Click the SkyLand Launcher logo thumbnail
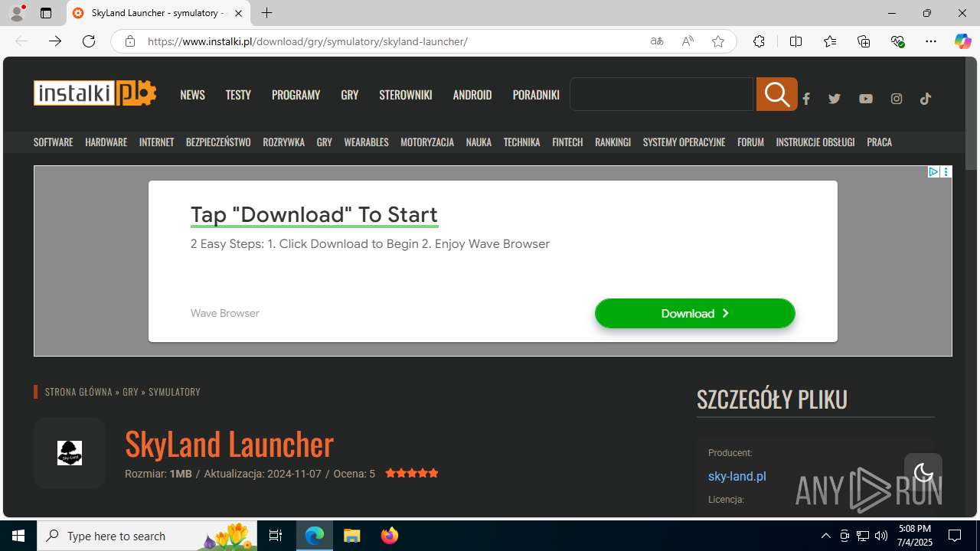The height and width of the screenshot is (551, 980). [x=70, y=452]
